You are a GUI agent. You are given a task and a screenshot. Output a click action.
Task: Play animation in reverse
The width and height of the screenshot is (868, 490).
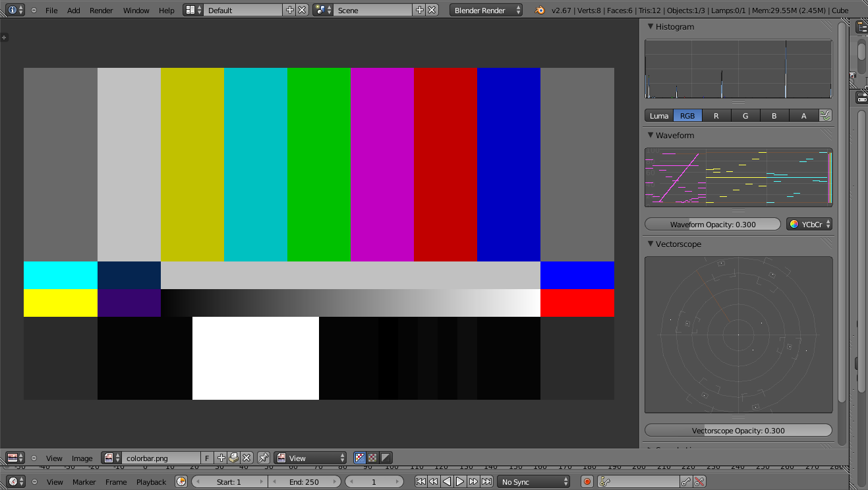click(447, 481)
